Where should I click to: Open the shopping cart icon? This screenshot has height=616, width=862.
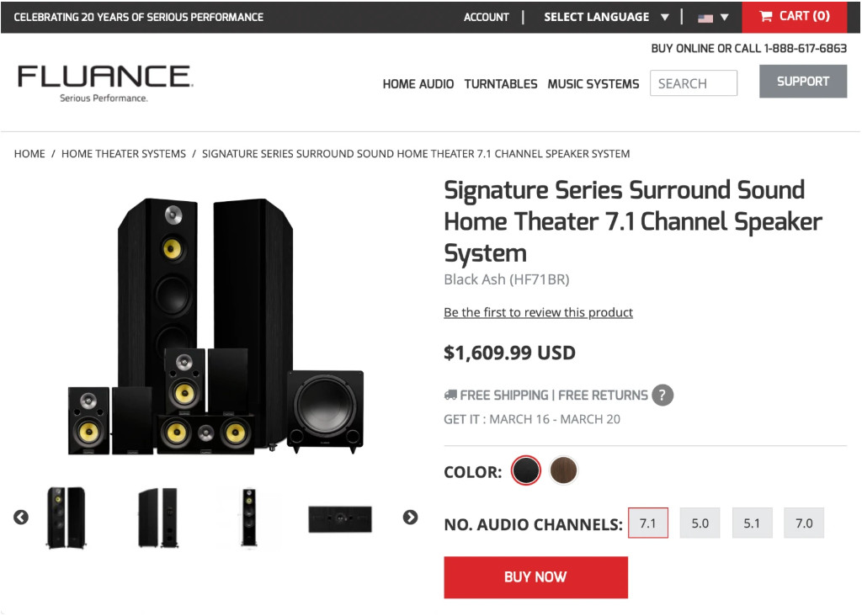pos(765,16)
